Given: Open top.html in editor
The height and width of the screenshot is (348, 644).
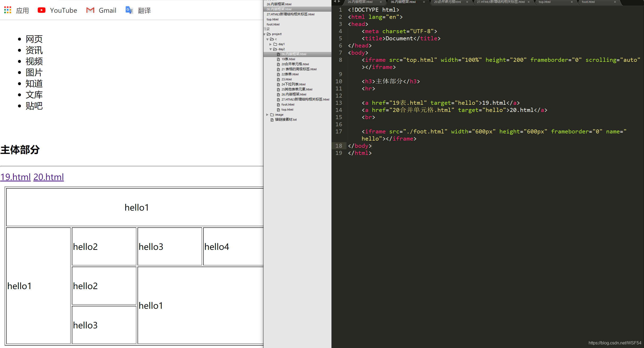Looking at the screenshot, I should click(287, 110).
